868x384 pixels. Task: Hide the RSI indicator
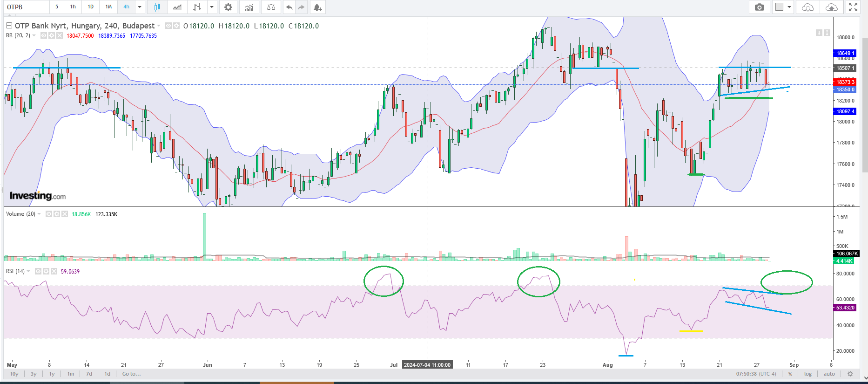tap(38, 271)
